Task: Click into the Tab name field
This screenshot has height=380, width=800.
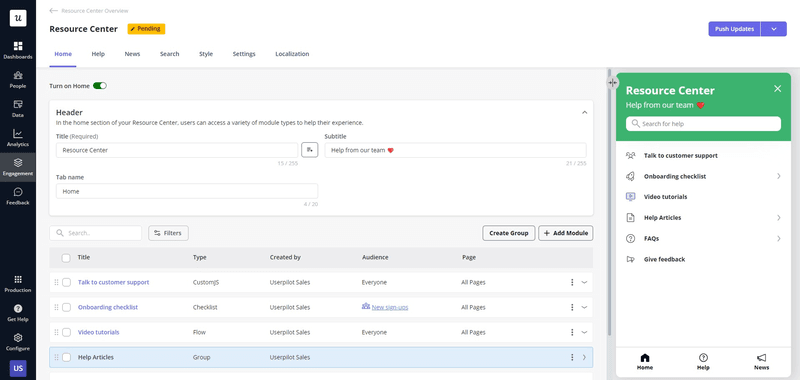Action: (187, 191)
